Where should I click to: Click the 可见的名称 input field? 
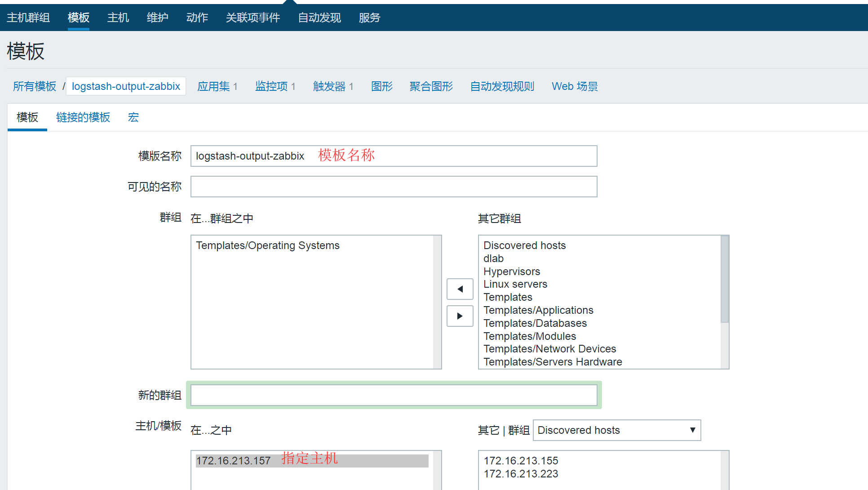point(394,187)
